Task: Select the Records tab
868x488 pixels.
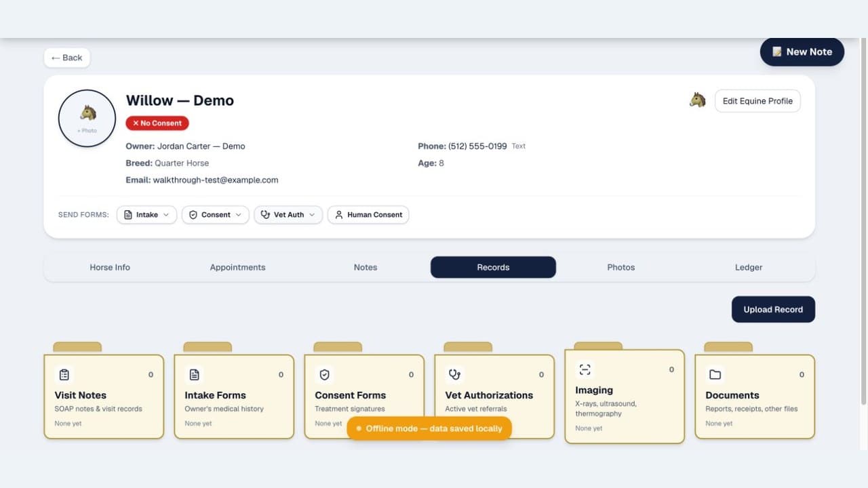Action: [x=493, y=267]
